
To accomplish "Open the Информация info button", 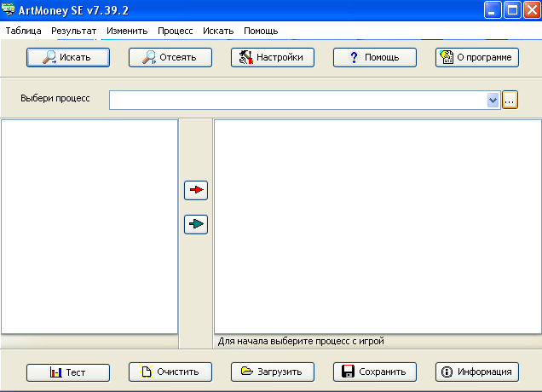I will (x=477, y=372).
